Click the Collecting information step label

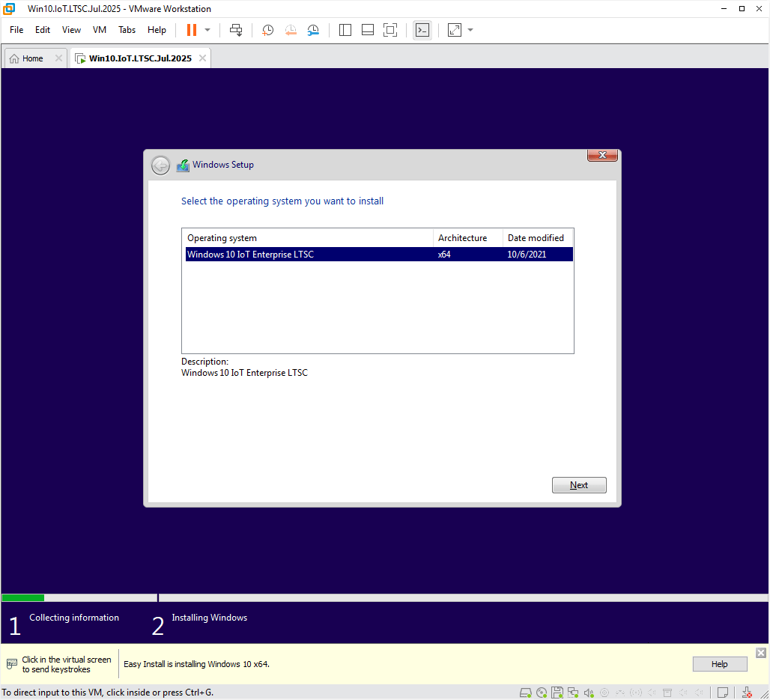pos(74,618)
